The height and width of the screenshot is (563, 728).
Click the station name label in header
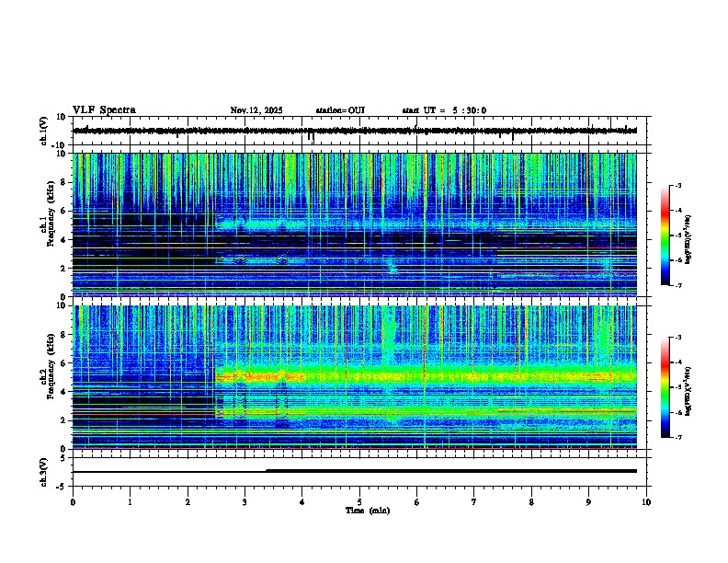(x=340, y=110)
